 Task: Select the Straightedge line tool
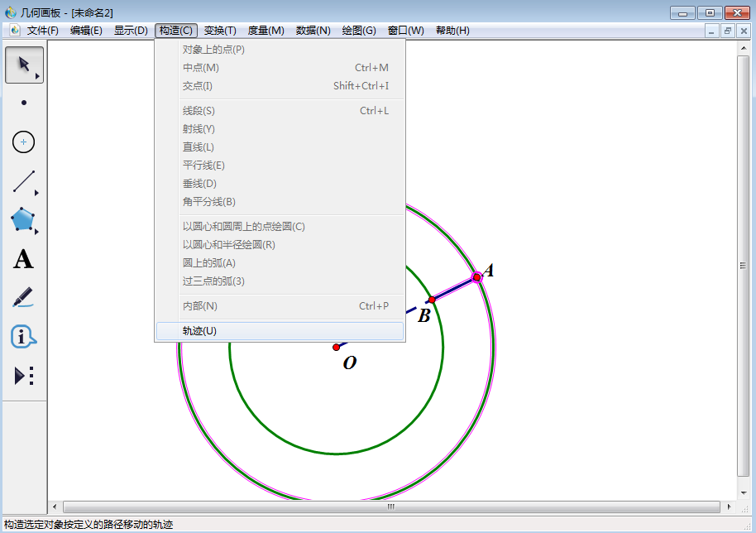pos(24,181)
